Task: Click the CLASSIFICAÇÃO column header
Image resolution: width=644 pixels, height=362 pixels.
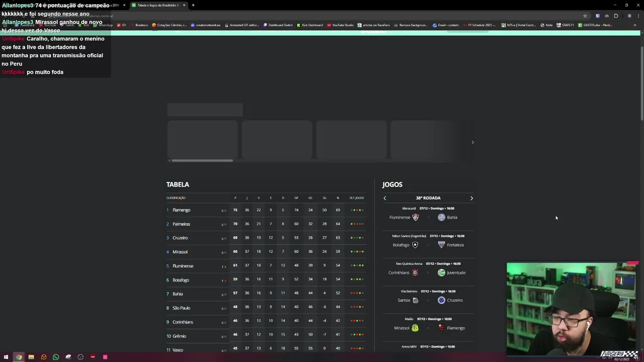Action: [176, 198]
